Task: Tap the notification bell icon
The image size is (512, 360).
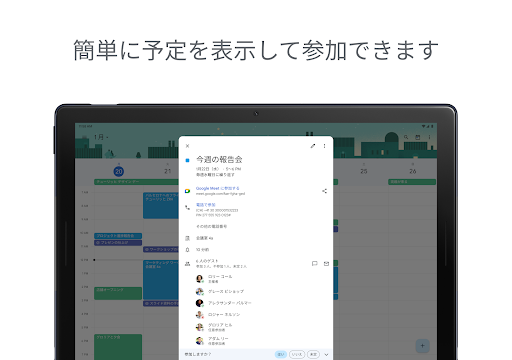Action: click(x=187, y=250)
